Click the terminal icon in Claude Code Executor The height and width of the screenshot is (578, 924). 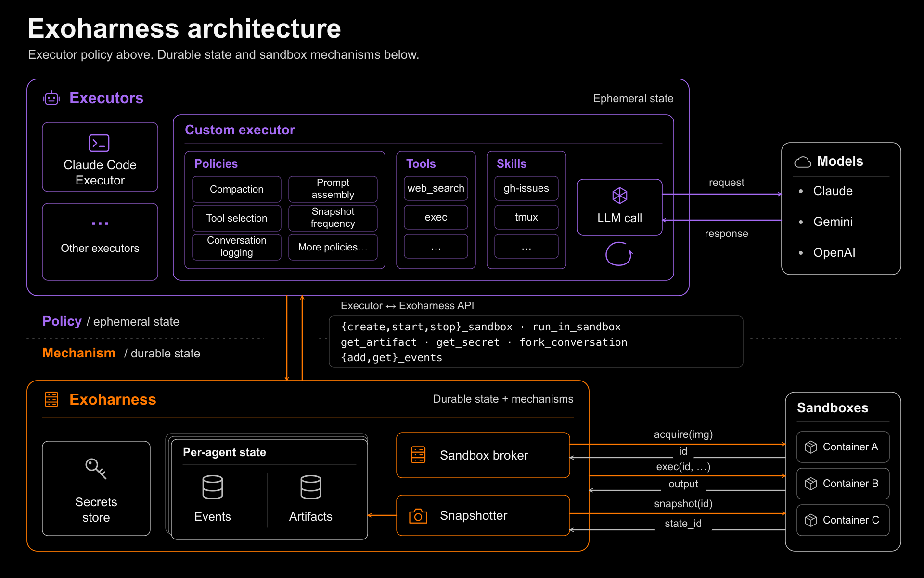pyautogui.click(x=99, y=143)
